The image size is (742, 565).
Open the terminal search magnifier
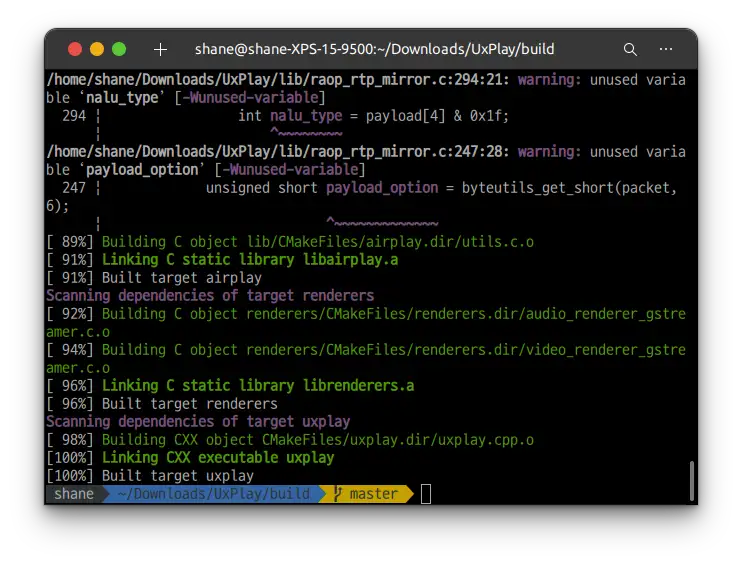(630, 49)
